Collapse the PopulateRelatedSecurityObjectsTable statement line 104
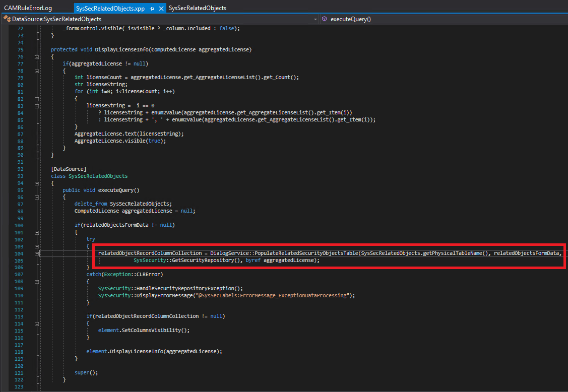The image size is (568, 392). pos(37,253)
